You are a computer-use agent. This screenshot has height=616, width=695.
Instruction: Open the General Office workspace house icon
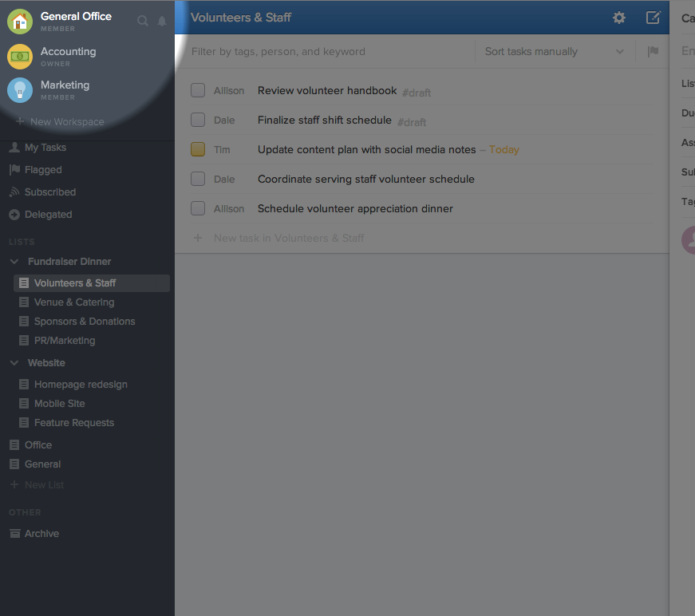click(20, 22)
